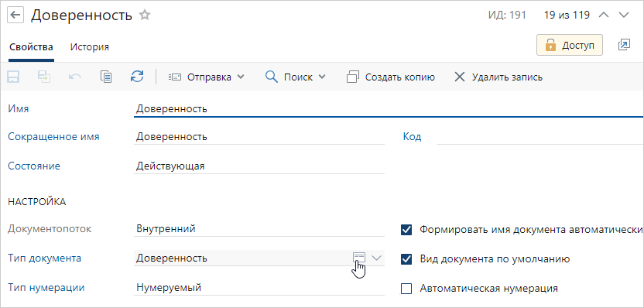The width and height of the screenshot is (644, 308).
Task: Expand the Тип документа dropdown arrow
Action: [x=377, y=258]
